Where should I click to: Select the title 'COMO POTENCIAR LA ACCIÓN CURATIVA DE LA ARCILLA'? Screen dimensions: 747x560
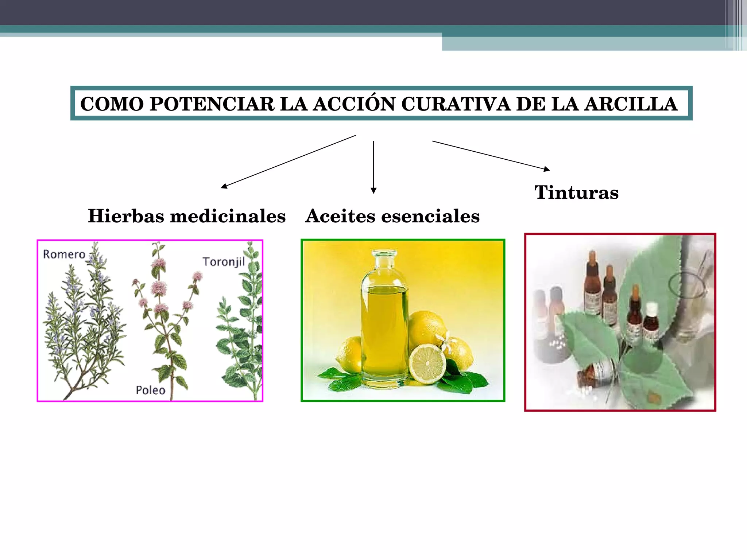(x=379, y=104)
